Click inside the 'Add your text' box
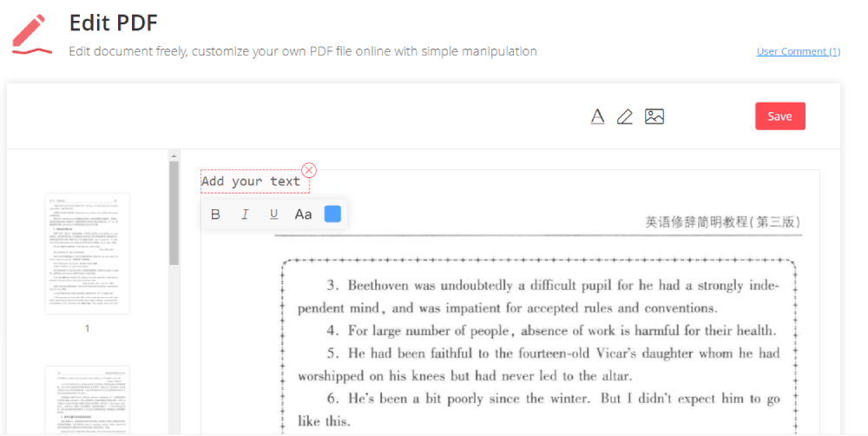The height and width of the screenshot is (436, 868). pyautogui.click(x=251, y=182)
